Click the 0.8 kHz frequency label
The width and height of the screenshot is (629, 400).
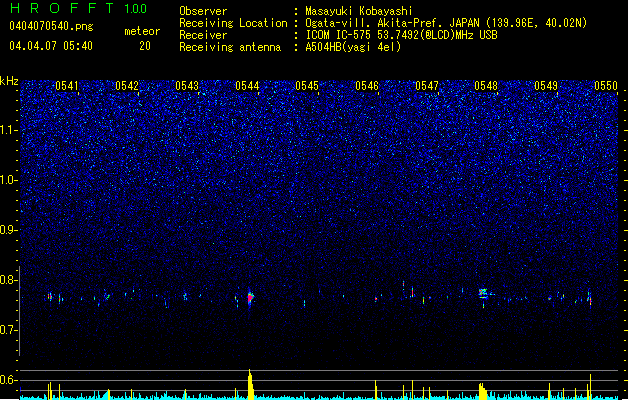[8, 280]
